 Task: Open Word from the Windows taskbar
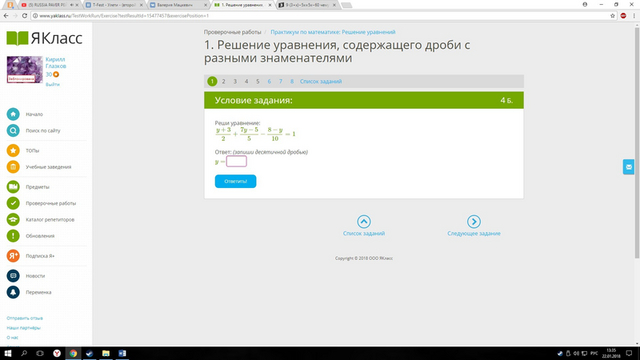(122, 353)
